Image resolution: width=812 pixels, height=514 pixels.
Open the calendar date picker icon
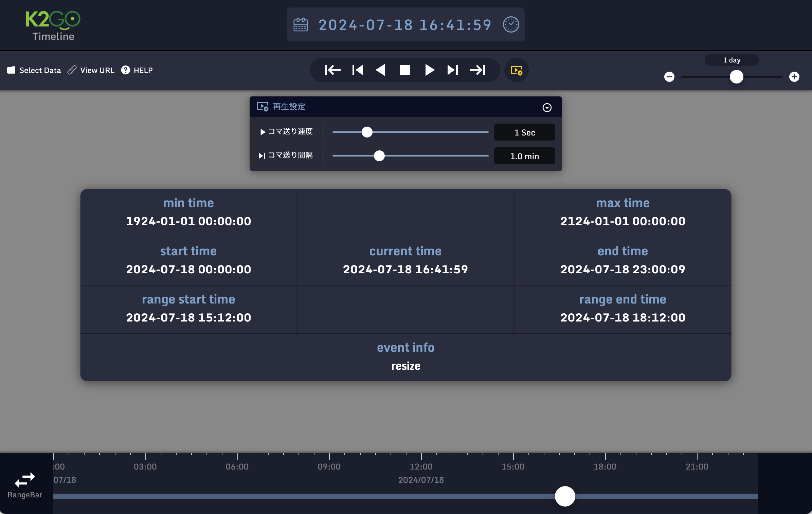(301, 25)
